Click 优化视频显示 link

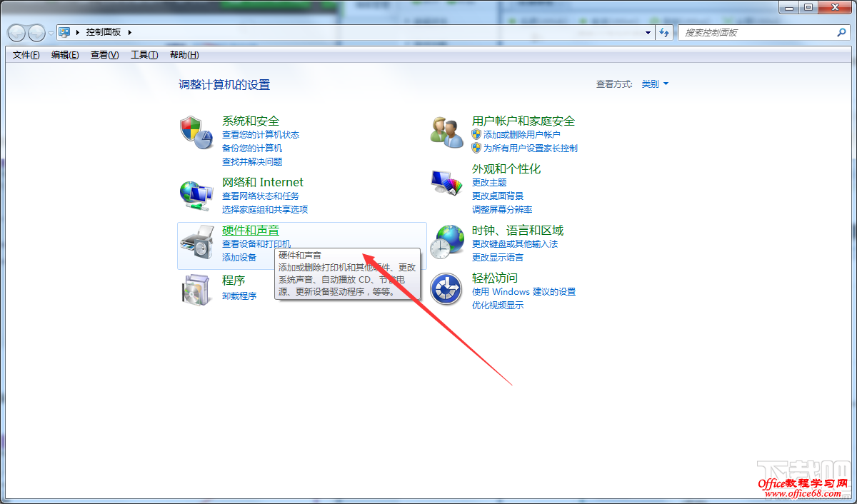tap(498, 305)
